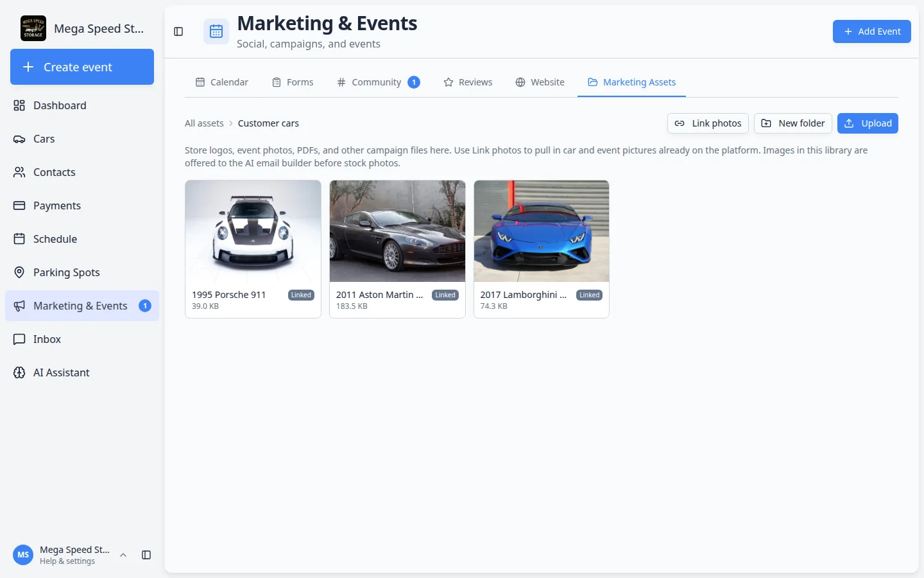
Task: Click the Marketing & Events megaphone icon
Action: click(x=19, y=306)
